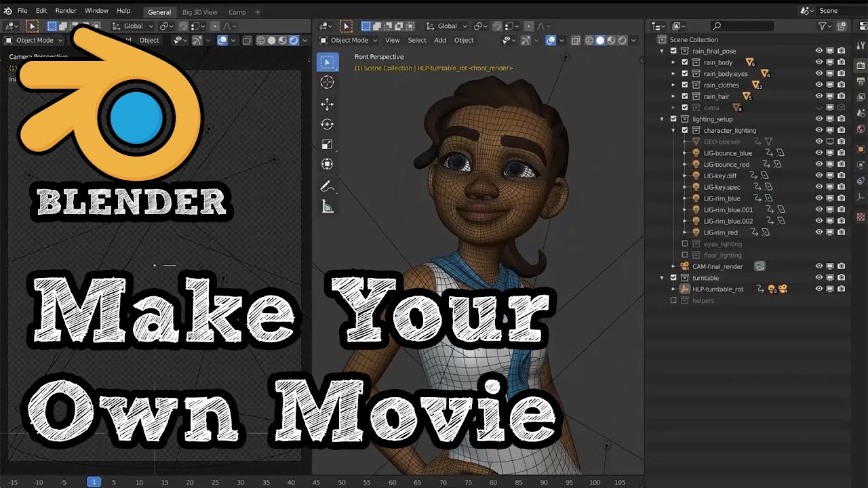
Task: Click the Blender logo in the menu bar
Action: pyautogui.click(x=7, y=11)
